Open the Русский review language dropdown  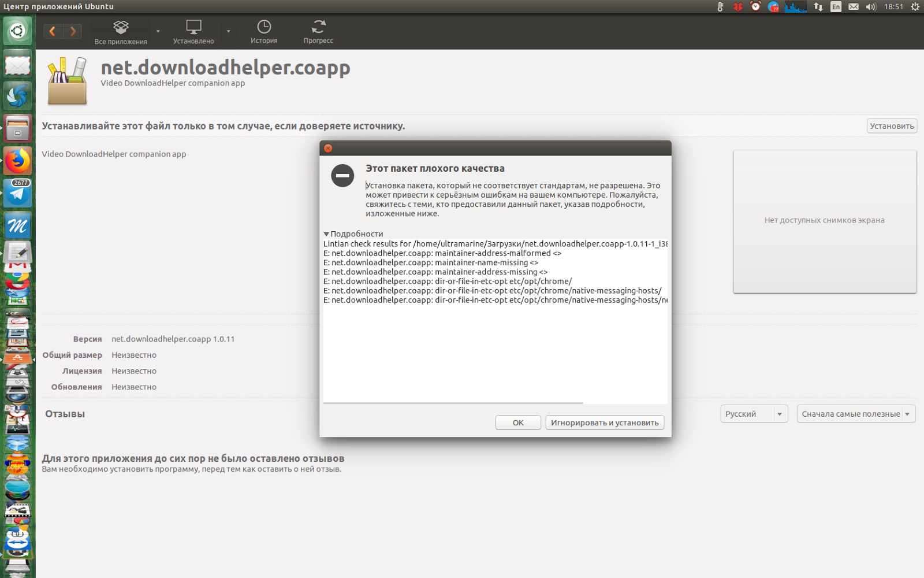(x=754, y=414)
